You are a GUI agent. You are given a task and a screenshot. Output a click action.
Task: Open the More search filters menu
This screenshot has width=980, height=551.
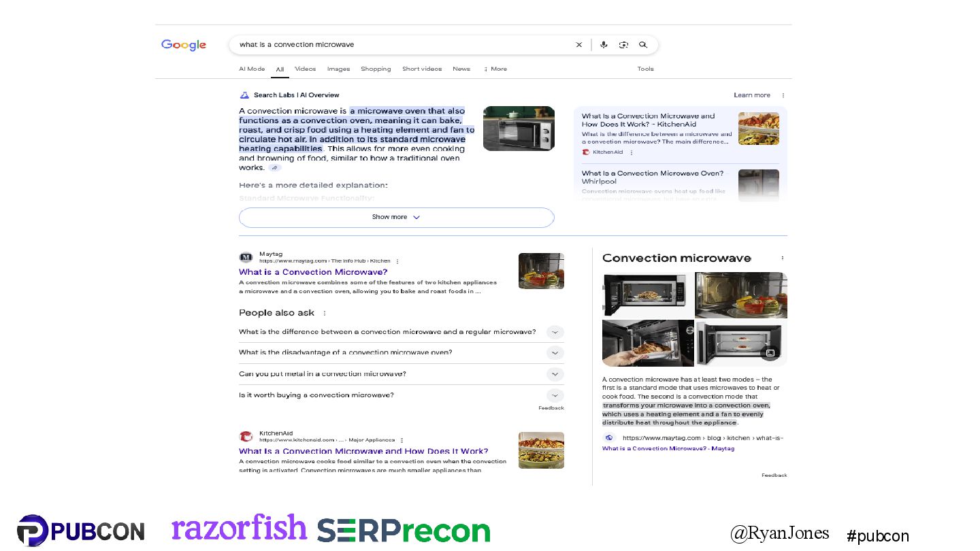coord(495,69)
